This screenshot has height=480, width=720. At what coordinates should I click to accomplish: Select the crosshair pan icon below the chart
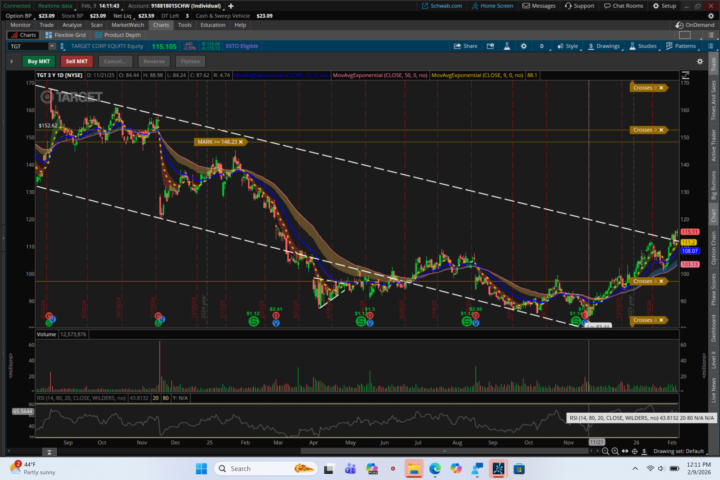pyautogui.click(x=635, y=451)
